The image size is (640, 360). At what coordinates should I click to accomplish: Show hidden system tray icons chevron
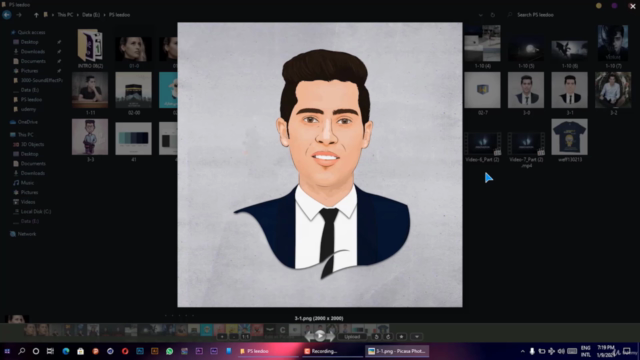(x=522, y=351)
